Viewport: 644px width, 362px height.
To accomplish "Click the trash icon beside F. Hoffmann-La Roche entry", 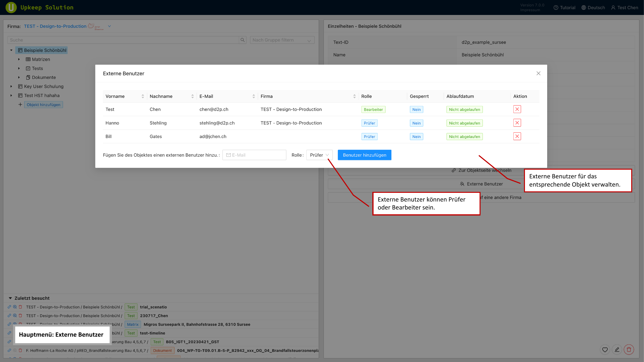I will [20, 350].
